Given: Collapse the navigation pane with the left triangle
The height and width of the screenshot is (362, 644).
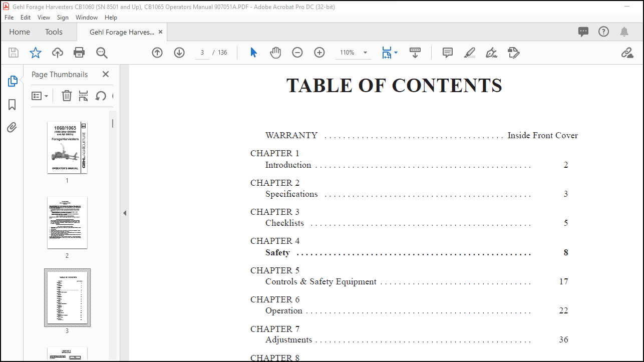Looking at the screenshot, I should pos(125,213).
